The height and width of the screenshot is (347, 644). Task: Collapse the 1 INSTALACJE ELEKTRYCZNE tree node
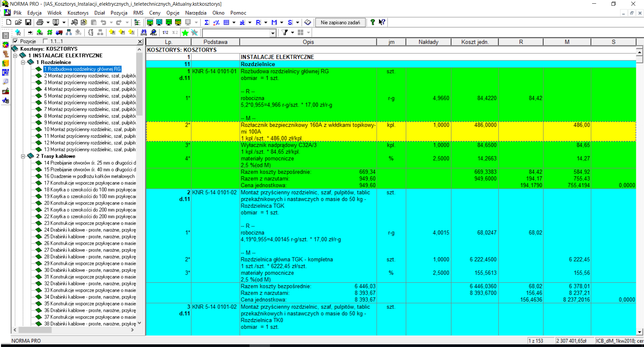pyautogui.click(x=15, y=56)
